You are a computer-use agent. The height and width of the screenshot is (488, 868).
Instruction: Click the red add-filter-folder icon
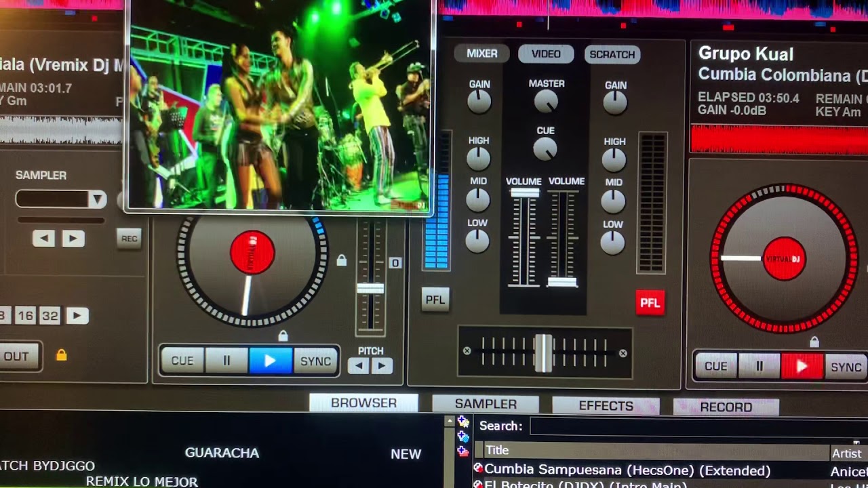[463, 450]
